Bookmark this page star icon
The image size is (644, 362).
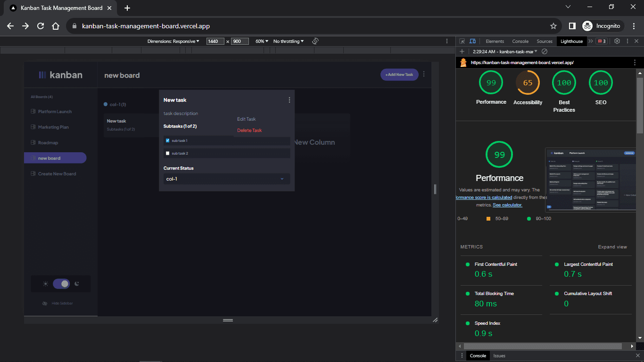553,26
